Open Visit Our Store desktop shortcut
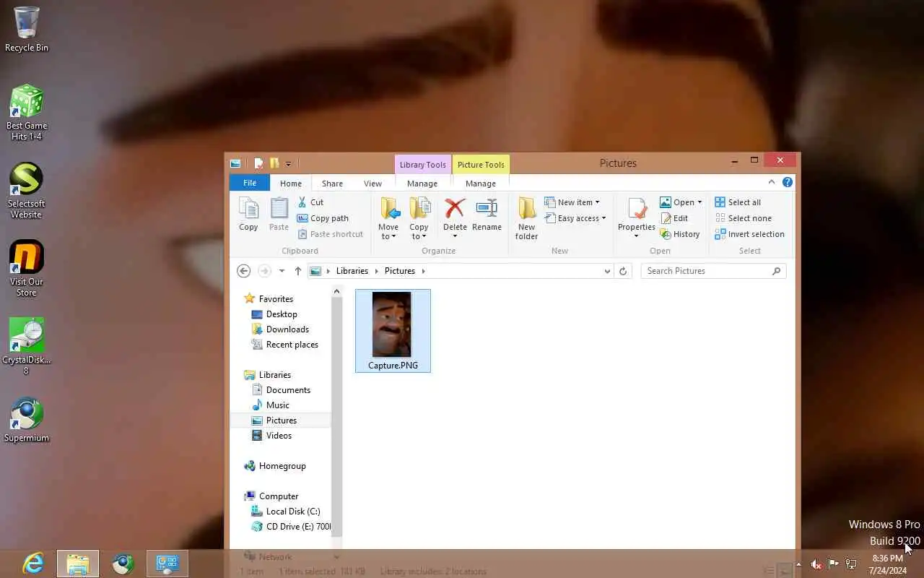Image resolution: width=924 pixels, height=578 pixels. (27, 269)
